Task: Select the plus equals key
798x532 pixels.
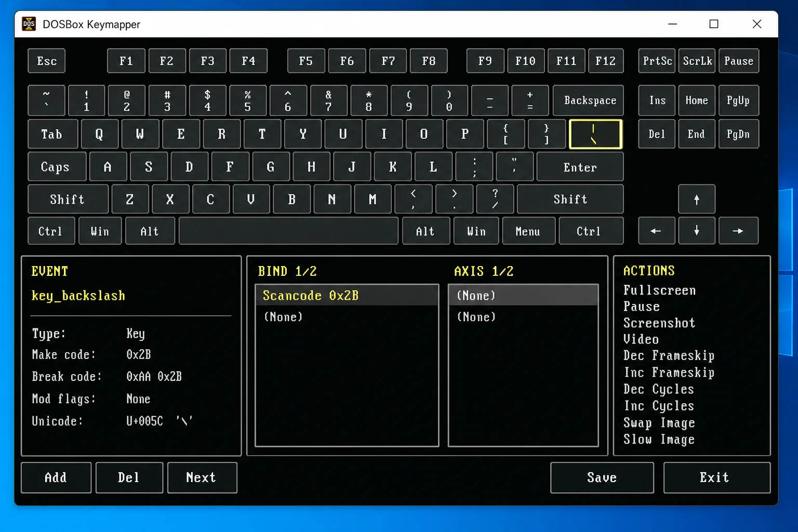Action: pos(530,100)
